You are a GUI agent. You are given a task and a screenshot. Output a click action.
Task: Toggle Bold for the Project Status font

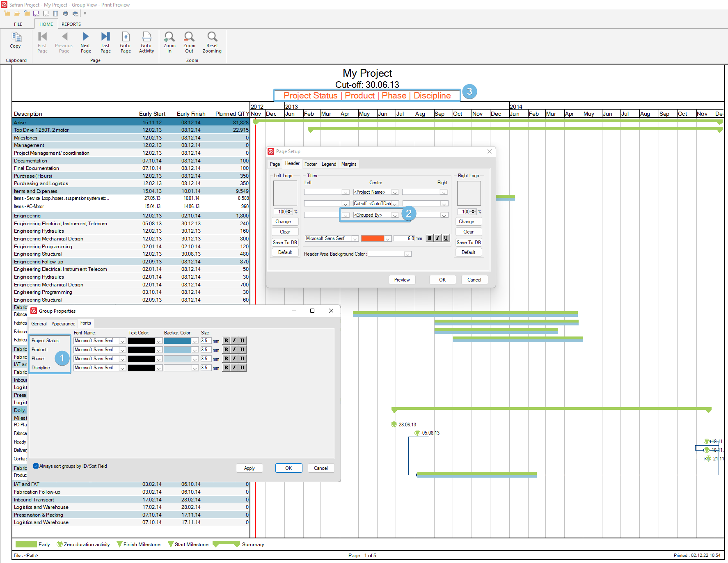226,341
